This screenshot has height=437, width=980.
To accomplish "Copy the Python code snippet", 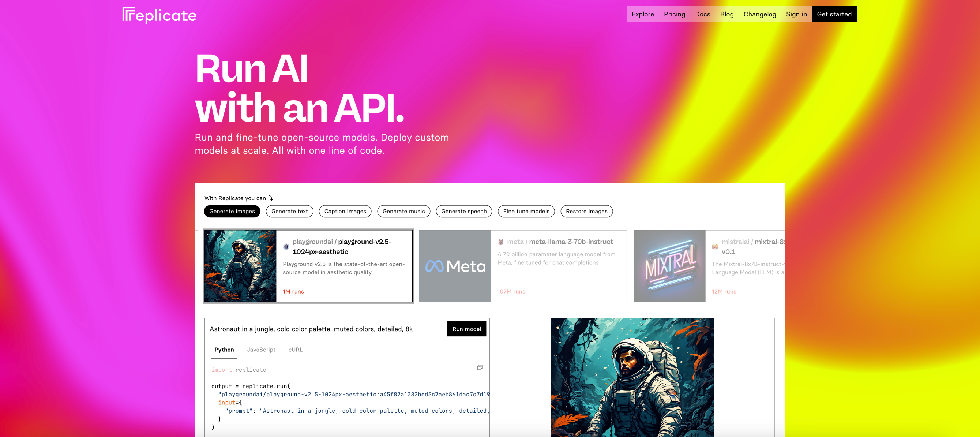I will [480, 367].
